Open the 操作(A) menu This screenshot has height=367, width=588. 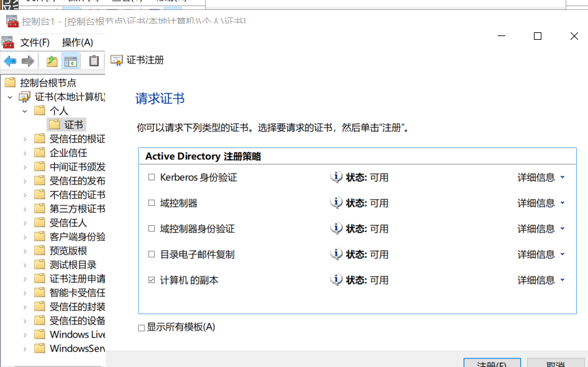77,42
